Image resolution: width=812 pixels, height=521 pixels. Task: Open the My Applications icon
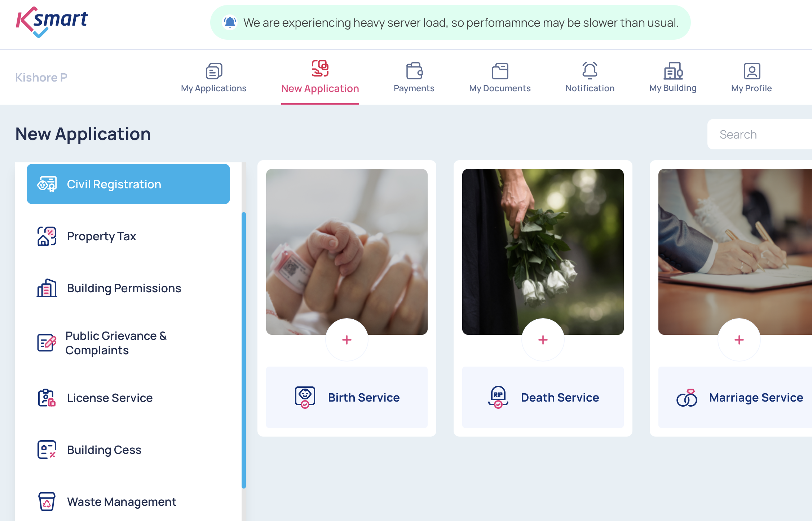[x=214, y=71]
